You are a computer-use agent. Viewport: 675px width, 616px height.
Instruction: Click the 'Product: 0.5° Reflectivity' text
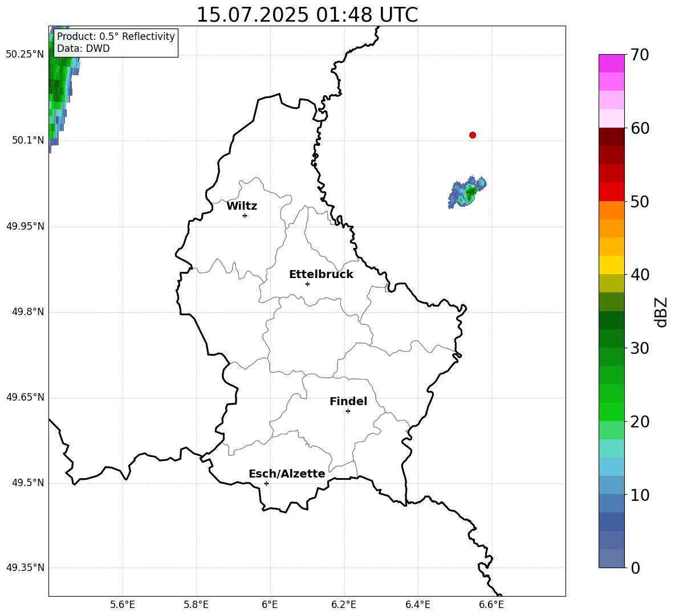[x=116, y=36]
